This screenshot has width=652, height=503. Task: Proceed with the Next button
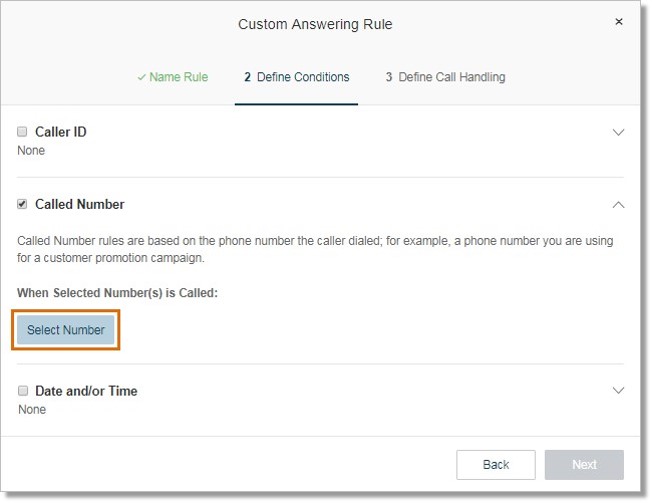[584, 465]
